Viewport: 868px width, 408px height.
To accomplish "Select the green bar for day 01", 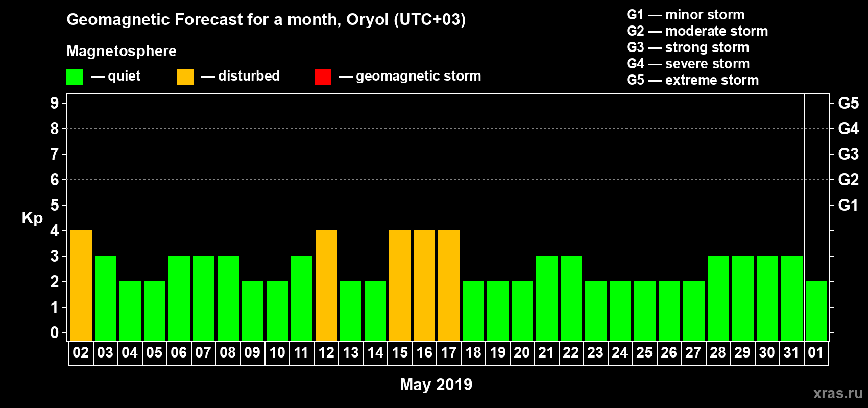I will coord(816,311).
